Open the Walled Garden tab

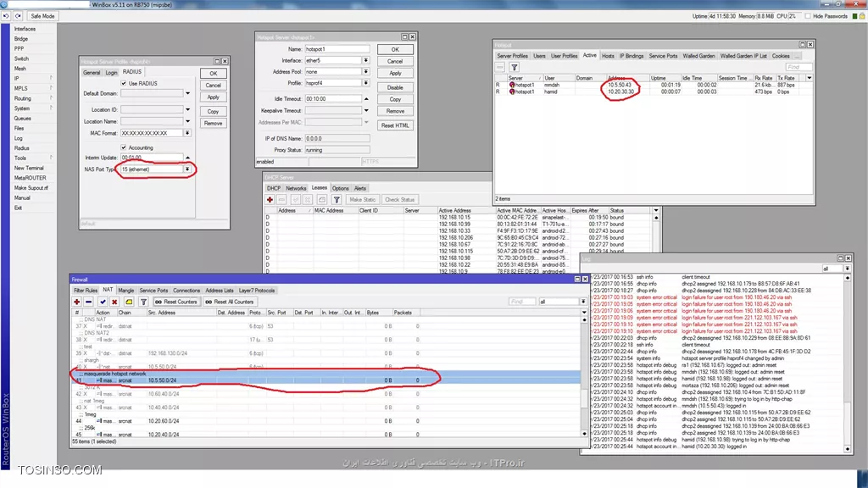point(698,56)
